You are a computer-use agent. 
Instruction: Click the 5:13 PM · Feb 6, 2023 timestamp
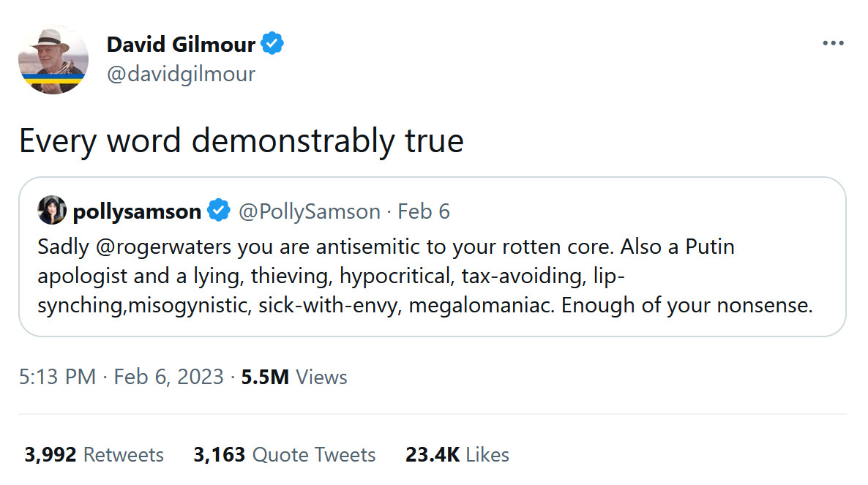(x=121, y=377)
